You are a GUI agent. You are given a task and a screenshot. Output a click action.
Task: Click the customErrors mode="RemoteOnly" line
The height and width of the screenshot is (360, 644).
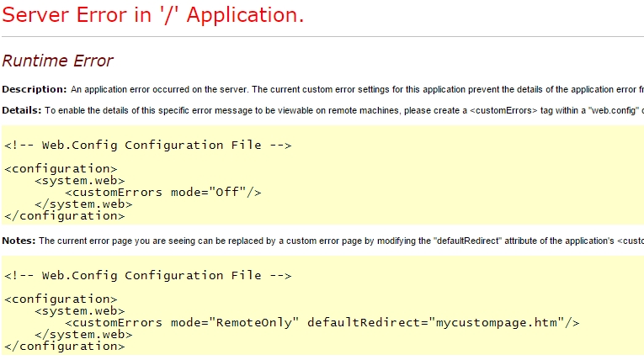[x=322, y=322]
